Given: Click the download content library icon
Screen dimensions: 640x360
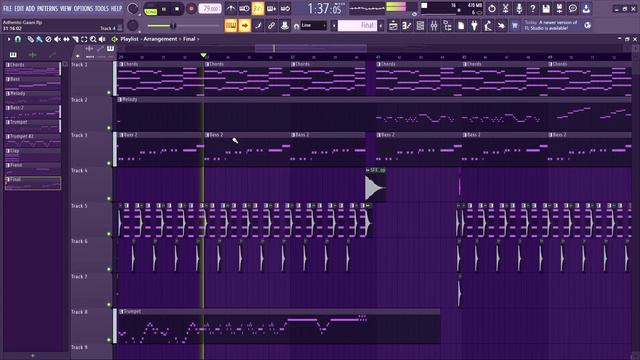Looking at the screenshot, I should click(586, 9).
